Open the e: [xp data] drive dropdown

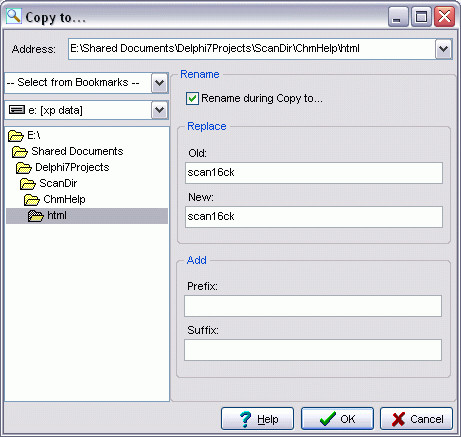point(159,110)
